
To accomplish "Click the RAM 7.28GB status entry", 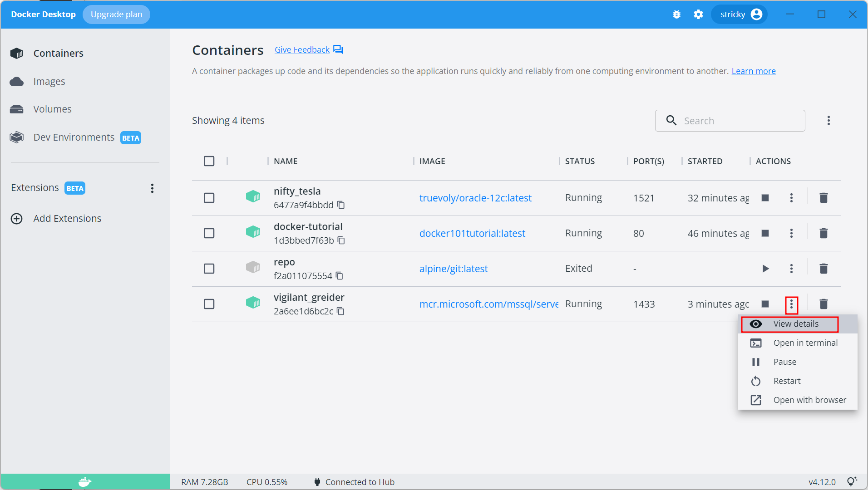I will pyautogui.click(x=205, y=482).
